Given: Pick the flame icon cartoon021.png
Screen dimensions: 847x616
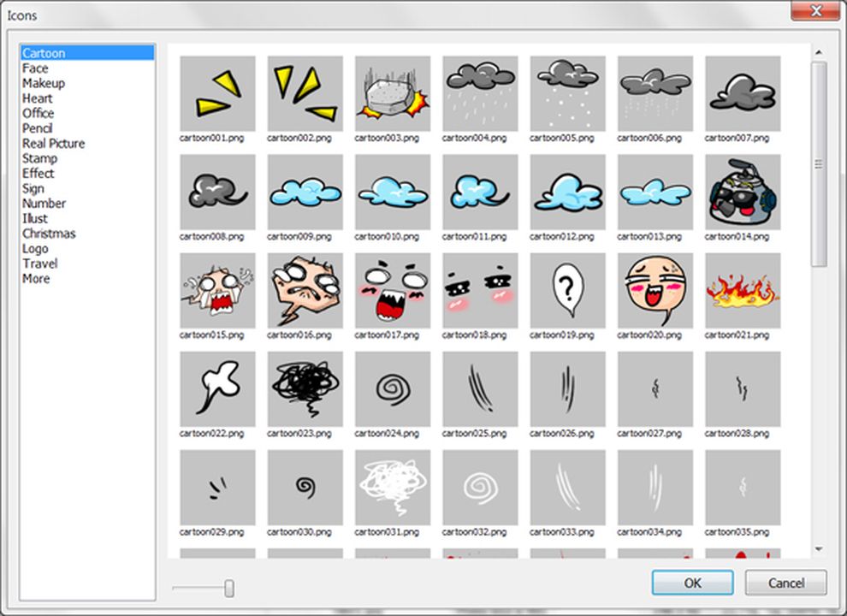Looking at the screenshot, I should coord(743,289).
